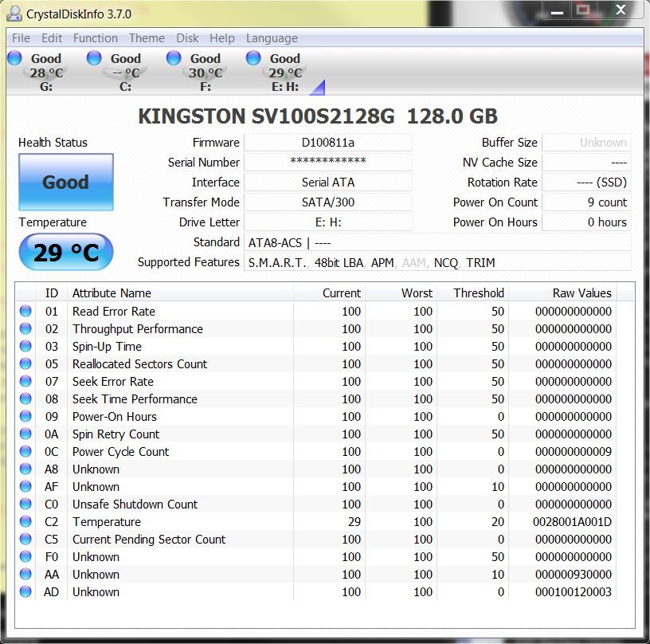The height and width of the screenshot is (644, 650).
Task: Click the Drive Letter field E: H:
Action: click(328, 222)
